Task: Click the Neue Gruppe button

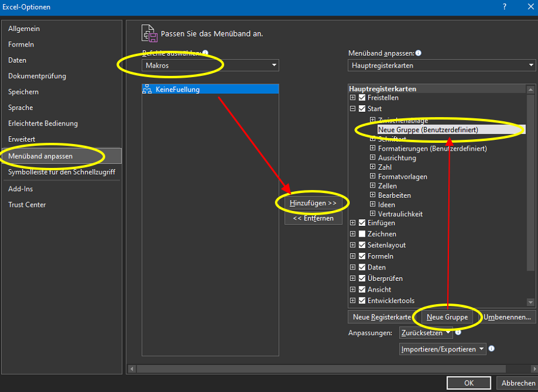Action: (447, 317)
